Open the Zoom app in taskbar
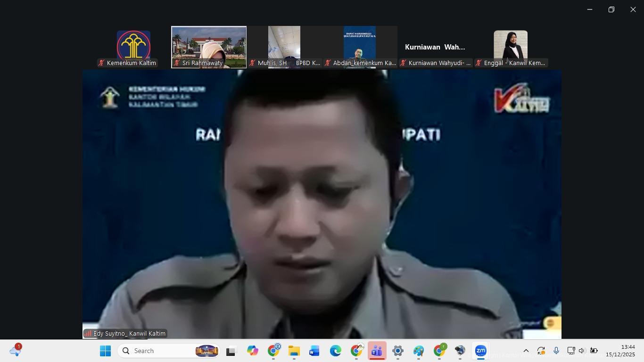 pyautogui.click(x=480, y=351)
